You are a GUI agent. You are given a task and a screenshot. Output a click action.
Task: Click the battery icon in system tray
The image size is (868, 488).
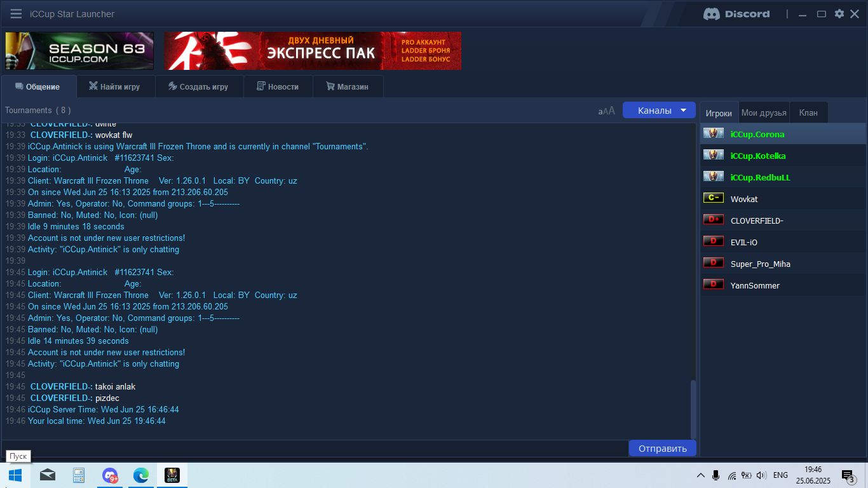(746, 475)
